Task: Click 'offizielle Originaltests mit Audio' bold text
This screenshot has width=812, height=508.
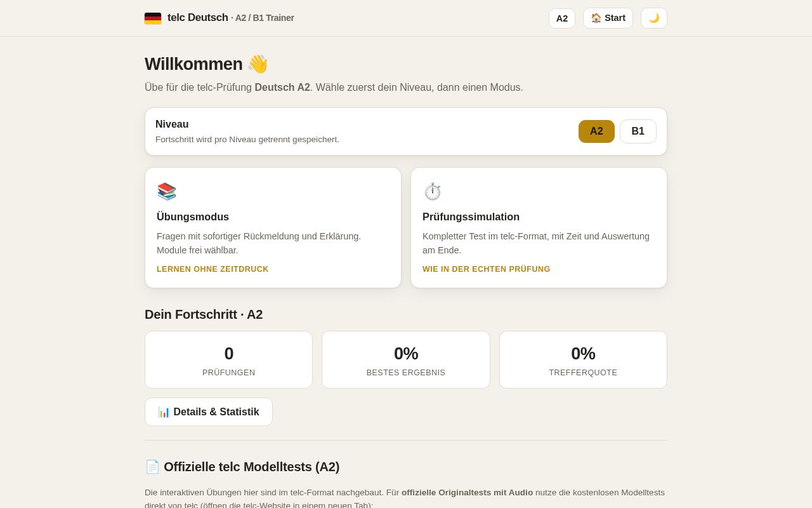Action: pos(467,493)
